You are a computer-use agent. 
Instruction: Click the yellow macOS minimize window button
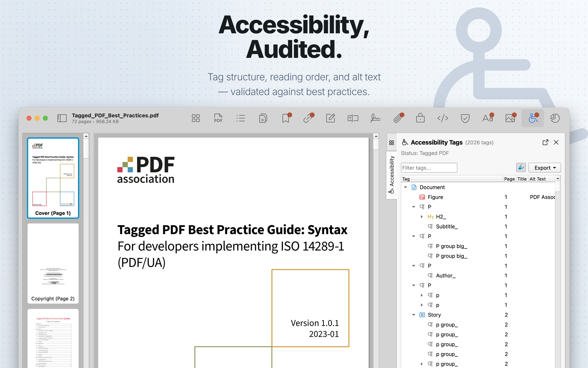tap(37, 118)
